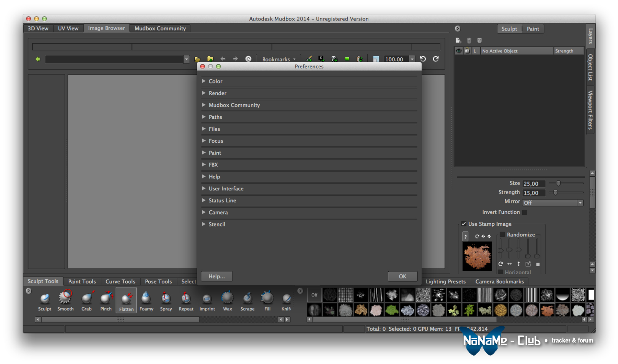Image resolution: width=618 pixels, height=364 pixels.
Task: Uncheck Use Stamp Image checkbox
Action: 464,224
